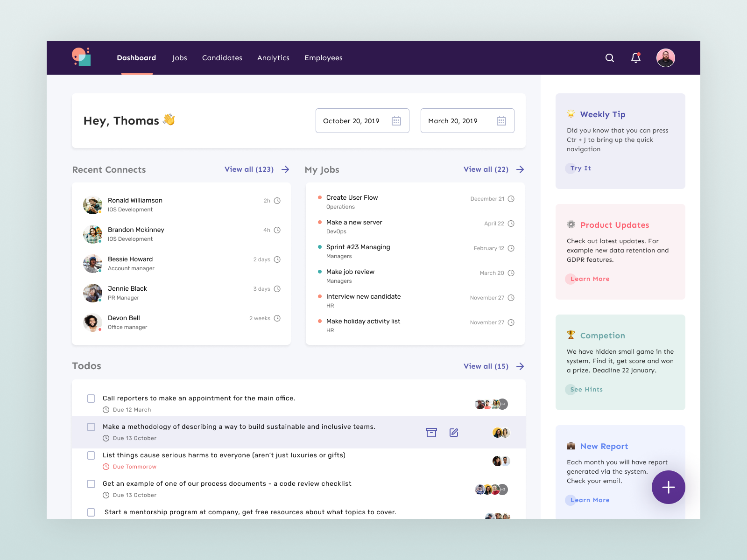The width and height of the screenshot is (747, 560).
Task: Click Weekly Tip star icon
Action: [x=571, y=113]
